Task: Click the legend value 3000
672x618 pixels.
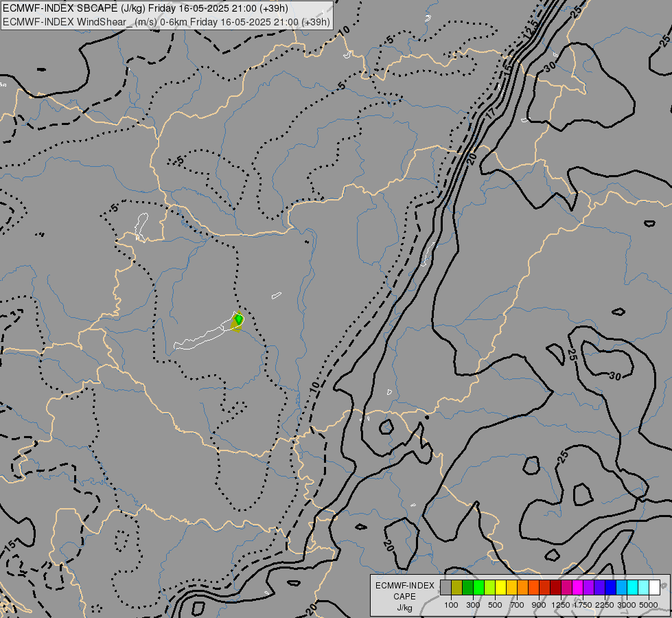Action: pyautogui.click(x=627, y=605)
